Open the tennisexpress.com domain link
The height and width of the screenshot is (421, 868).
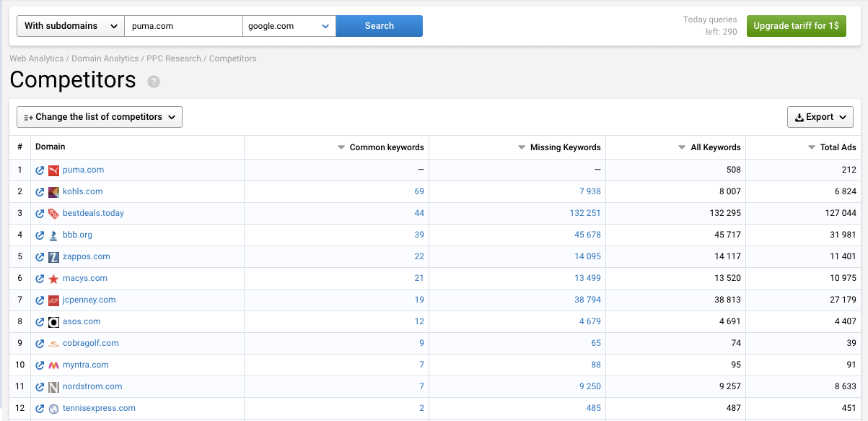99,409
